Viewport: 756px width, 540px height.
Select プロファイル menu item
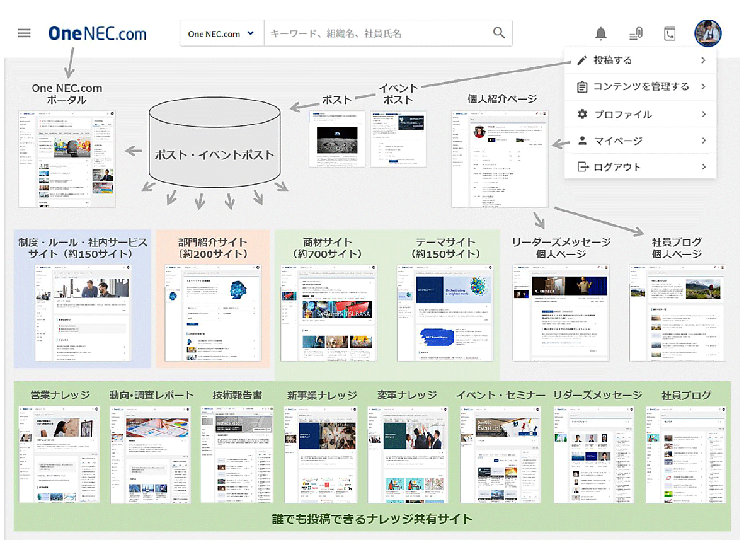click(640, 114)
